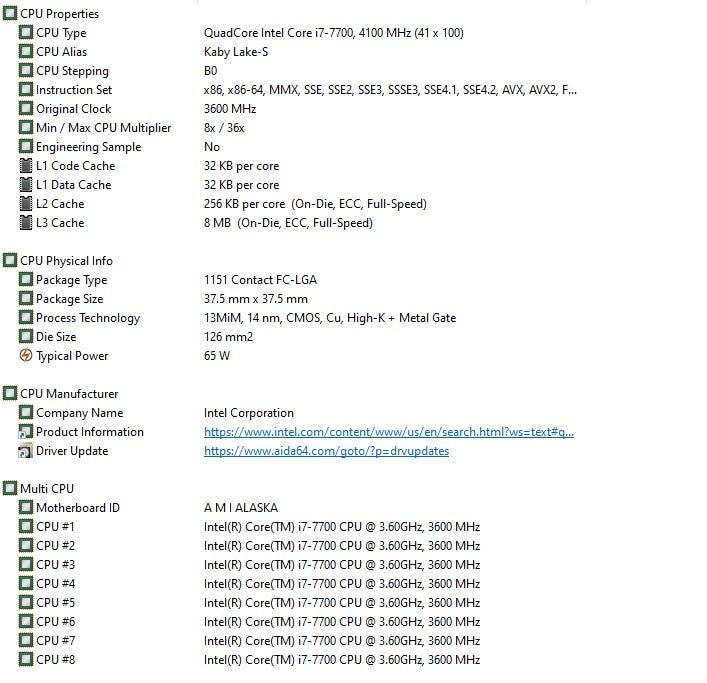
Task: Click the Driver Update shortcut icon
Action: [x=26, y=450]
